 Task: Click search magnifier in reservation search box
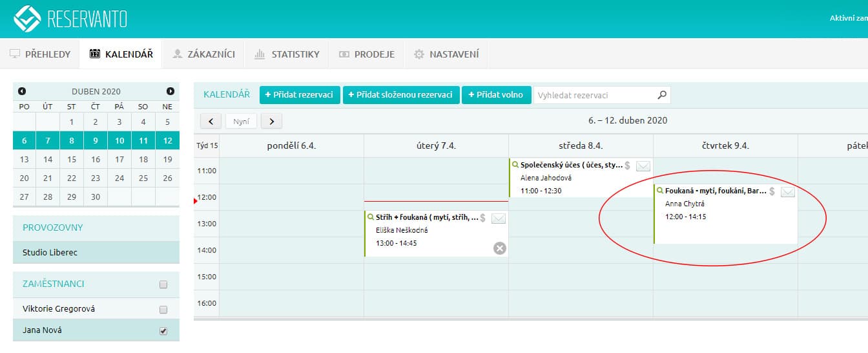coord(662,95)
